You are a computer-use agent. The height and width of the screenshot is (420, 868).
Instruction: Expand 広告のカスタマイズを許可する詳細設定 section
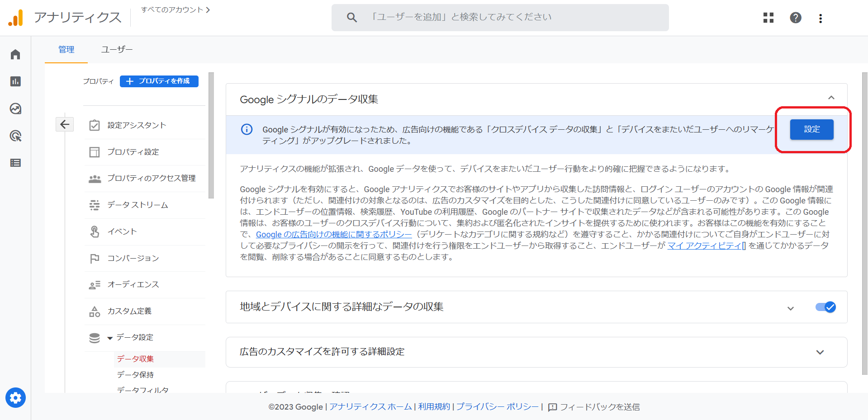[820, 352]
